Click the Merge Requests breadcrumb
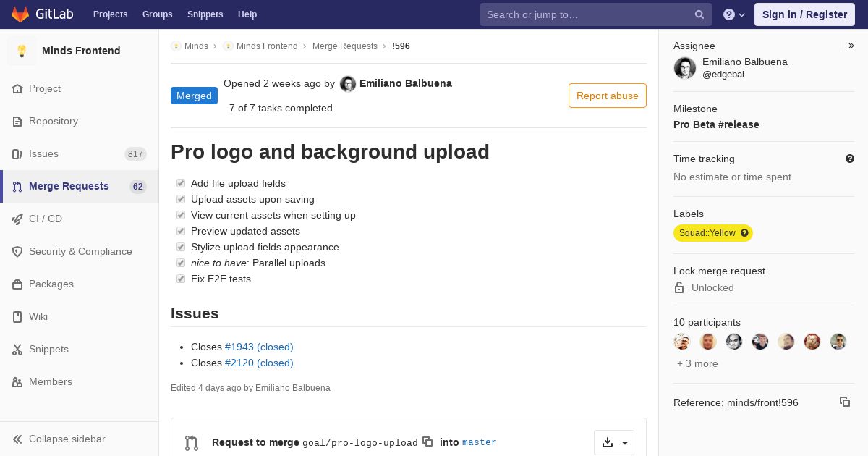 345,46
